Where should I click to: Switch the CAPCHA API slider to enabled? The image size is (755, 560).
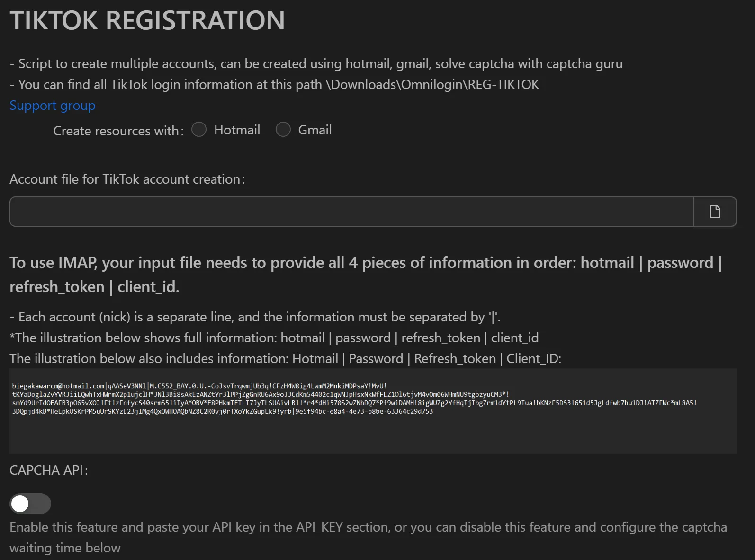click(30, 504)
